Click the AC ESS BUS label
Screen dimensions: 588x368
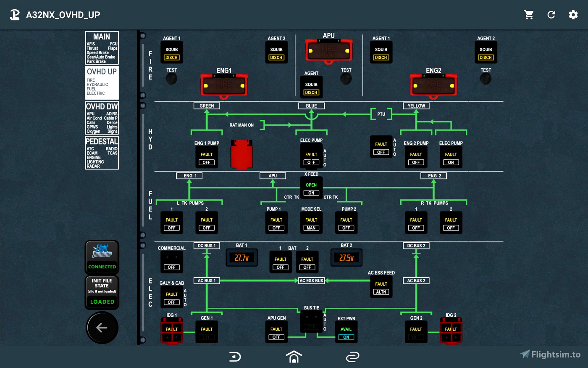pos(311,281)
